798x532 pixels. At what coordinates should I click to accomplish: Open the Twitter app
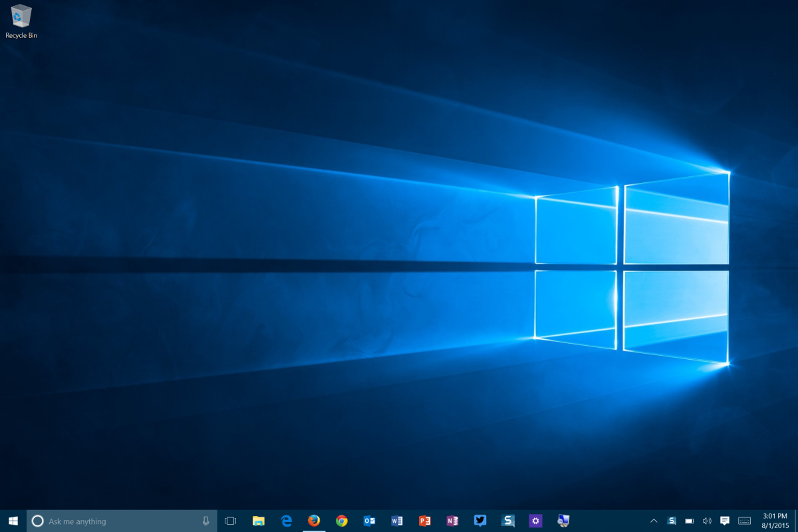coord(480,521)
